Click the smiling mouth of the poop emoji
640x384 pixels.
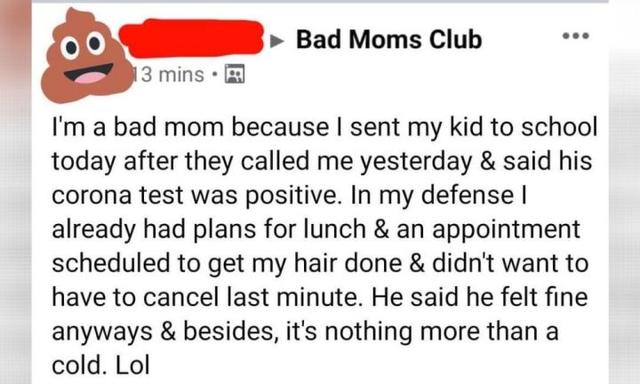89,73
